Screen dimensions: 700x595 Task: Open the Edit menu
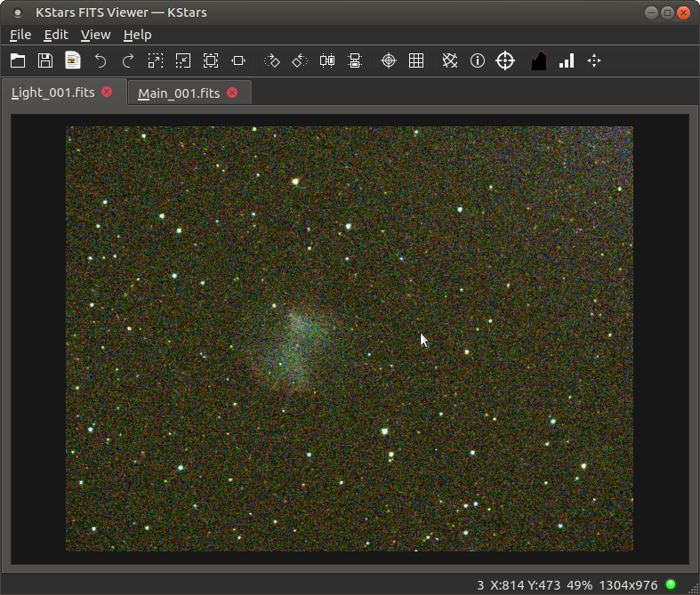pyautogui.click(x=56, y=35)
